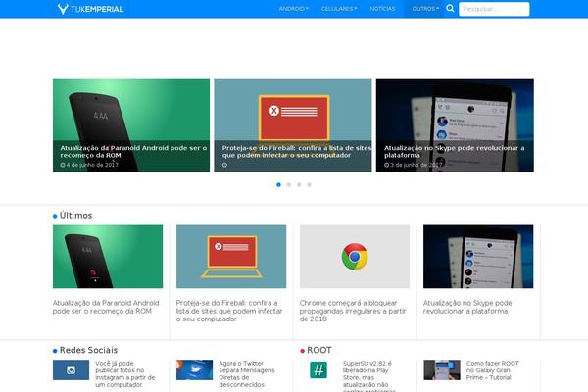Expand the OUTROS dropdown menu
The width and height of the screenshot is (588, 392).
[x=425, y=9]
